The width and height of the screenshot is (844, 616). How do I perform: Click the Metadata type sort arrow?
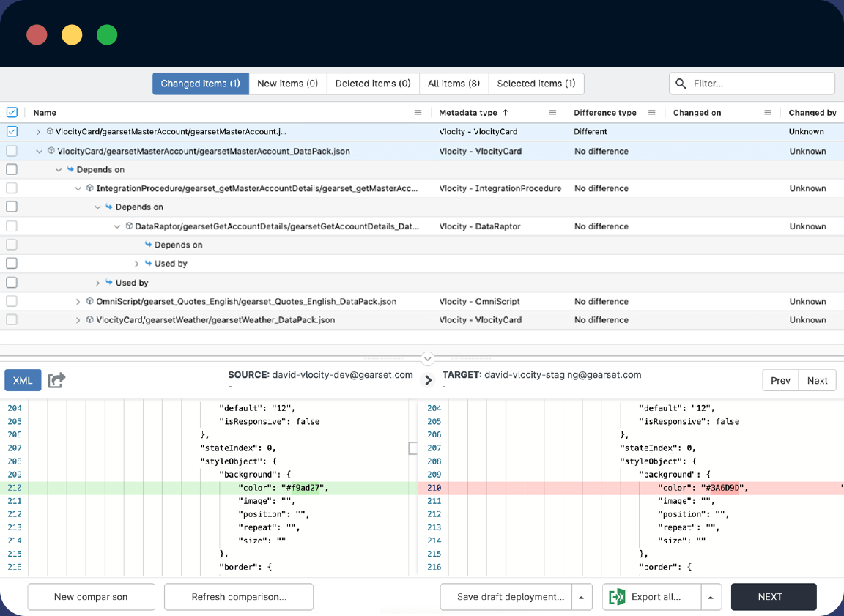click(x=506, y=113)
